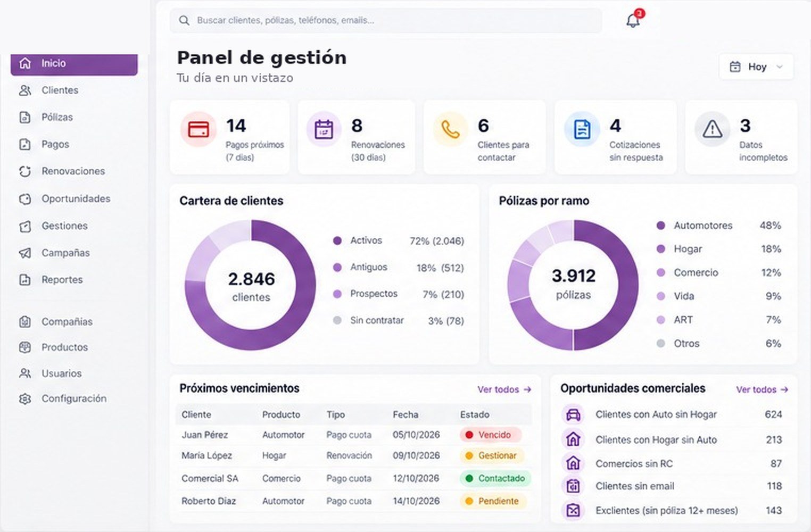Click the Fecha column header

tap(405, 414)
